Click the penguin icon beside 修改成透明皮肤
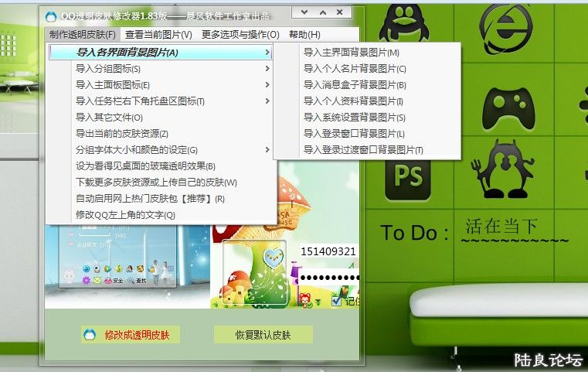The image size is (588, 372). click(91, 335)
